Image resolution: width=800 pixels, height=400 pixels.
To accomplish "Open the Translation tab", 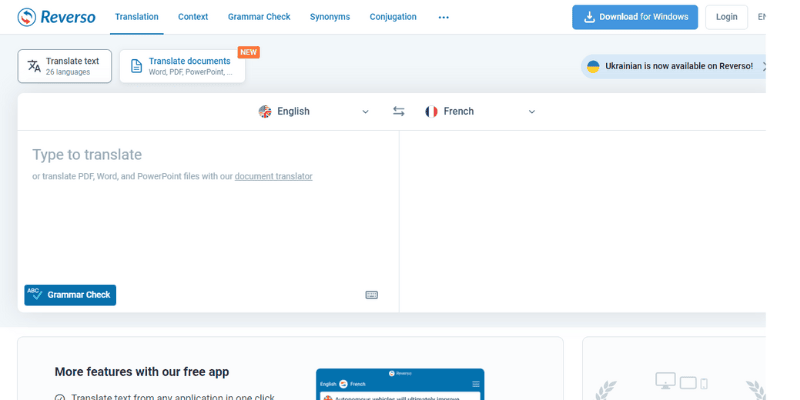I will pos(136,17).
